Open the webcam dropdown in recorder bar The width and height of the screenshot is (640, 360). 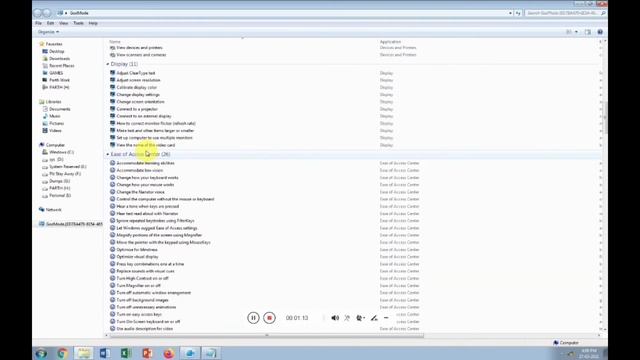click(x=360, y=318)
